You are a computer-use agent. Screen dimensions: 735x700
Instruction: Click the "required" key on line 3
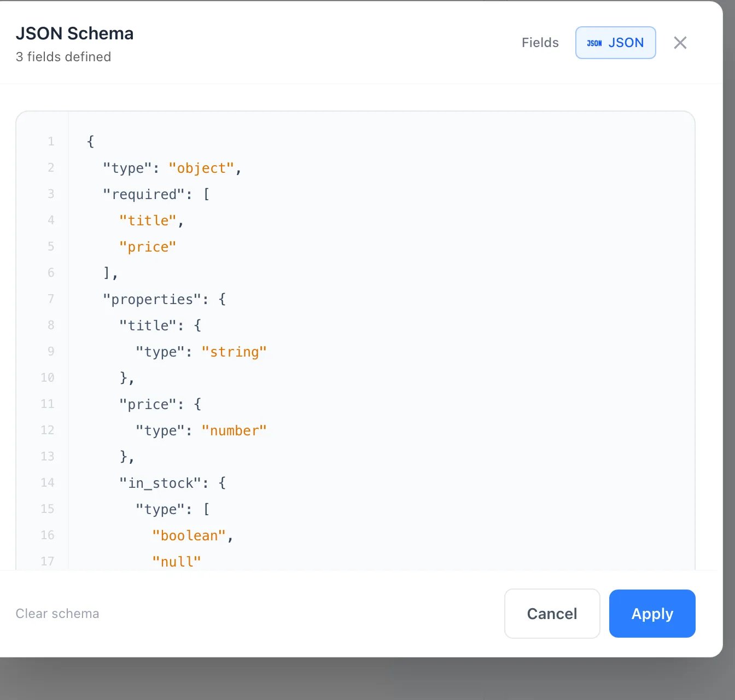[x=144, y=194]
